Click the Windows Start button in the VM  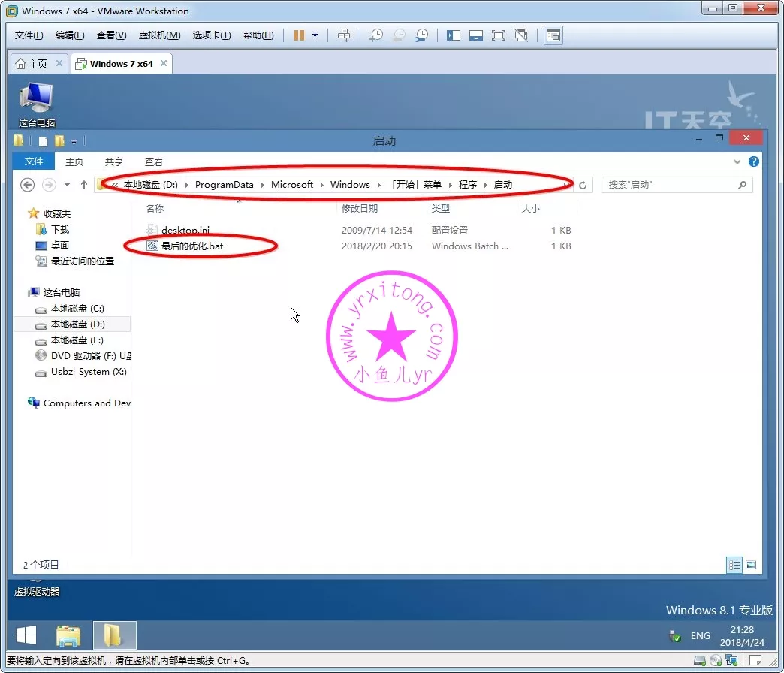[26, 636]
